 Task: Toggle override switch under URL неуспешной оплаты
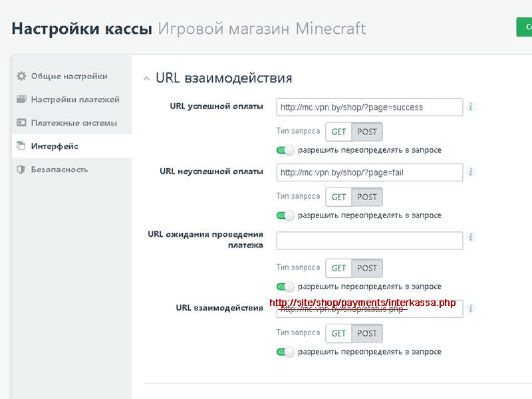(x=285, y=215)
